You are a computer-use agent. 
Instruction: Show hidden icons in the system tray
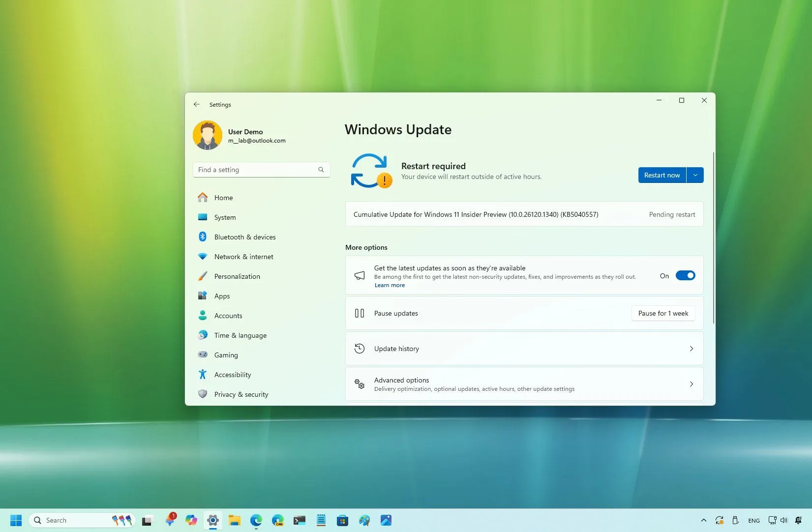tap(703, 520)
